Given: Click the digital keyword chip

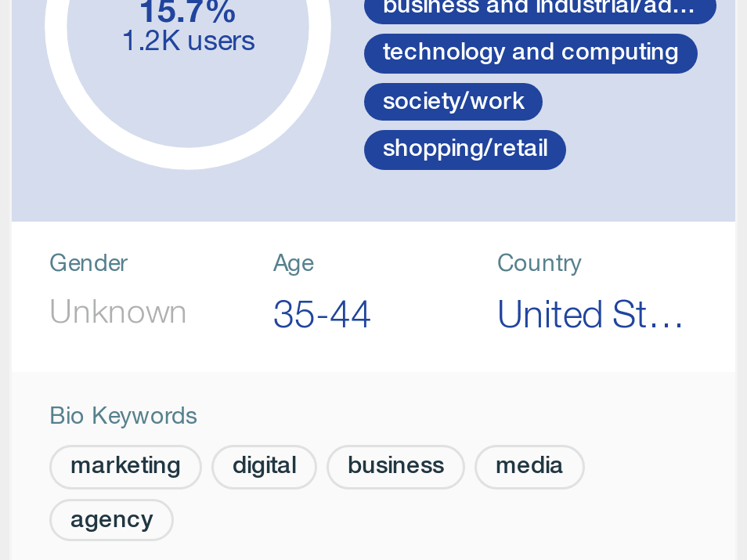Looking at the screenshot, I should click(x=264, y=467).
